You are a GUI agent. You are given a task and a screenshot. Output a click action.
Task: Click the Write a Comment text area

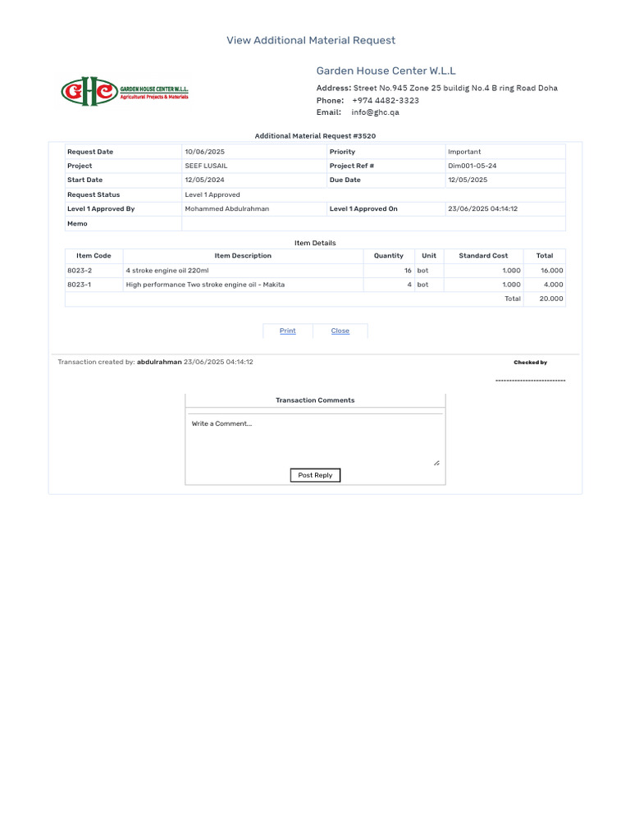pyautogui.click(x=315, y=441)
